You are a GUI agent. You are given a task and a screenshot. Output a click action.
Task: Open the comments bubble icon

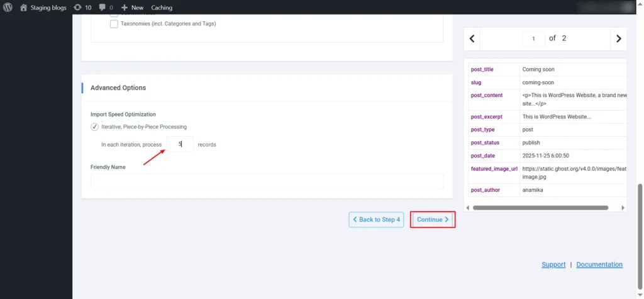[x=103, y=8]
